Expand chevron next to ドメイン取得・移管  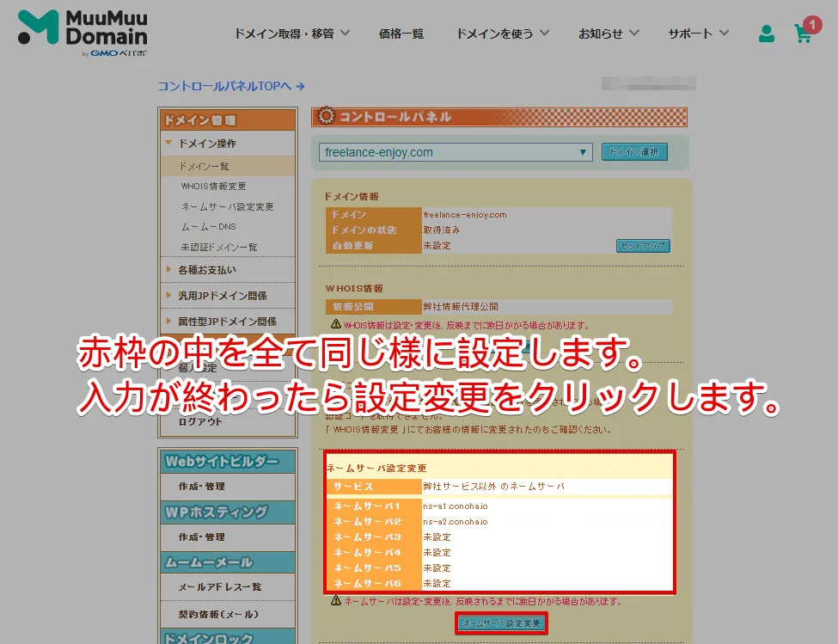[346, 34]
